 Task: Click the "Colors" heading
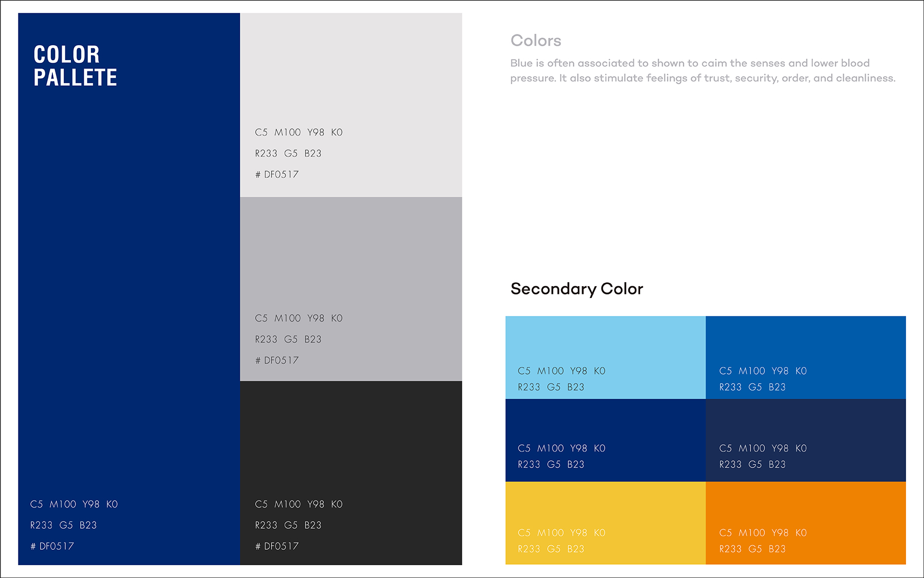[x=535, y=41]
